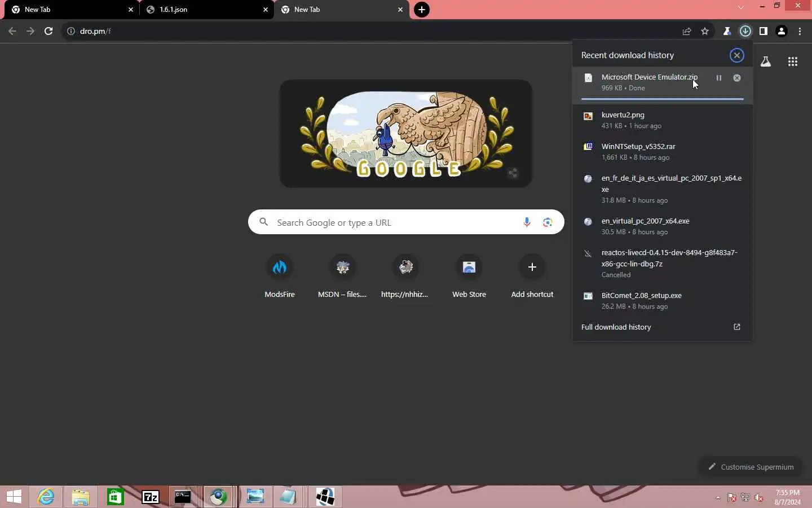Click Customise Supermium button

(751, 467)
